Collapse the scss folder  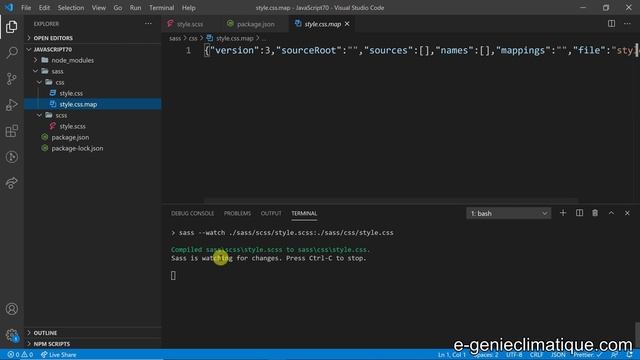[x=61, y=115]
